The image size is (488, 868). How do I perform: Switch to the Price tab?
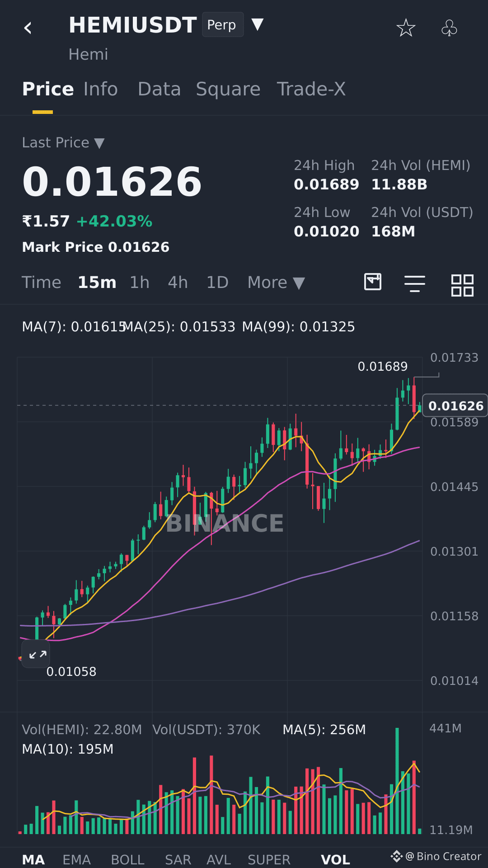pos(48,89)
